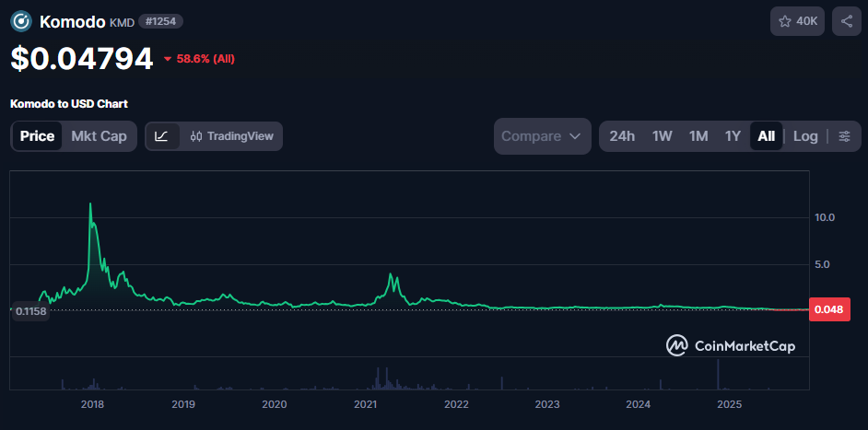Toggle Log scale on the chart
Viewport: 868px width, 430px height.
click(805, 136)
